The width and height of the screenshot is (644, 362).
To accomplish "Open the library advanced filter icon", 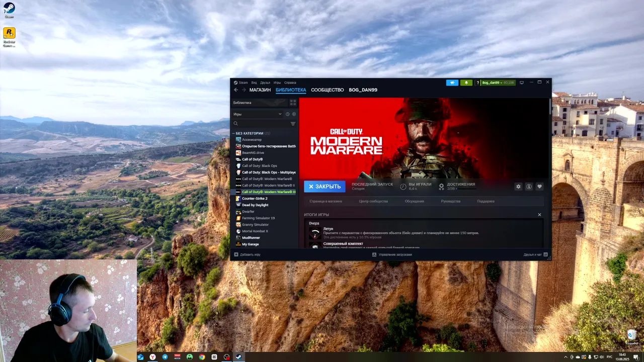I will click(293, 124).
